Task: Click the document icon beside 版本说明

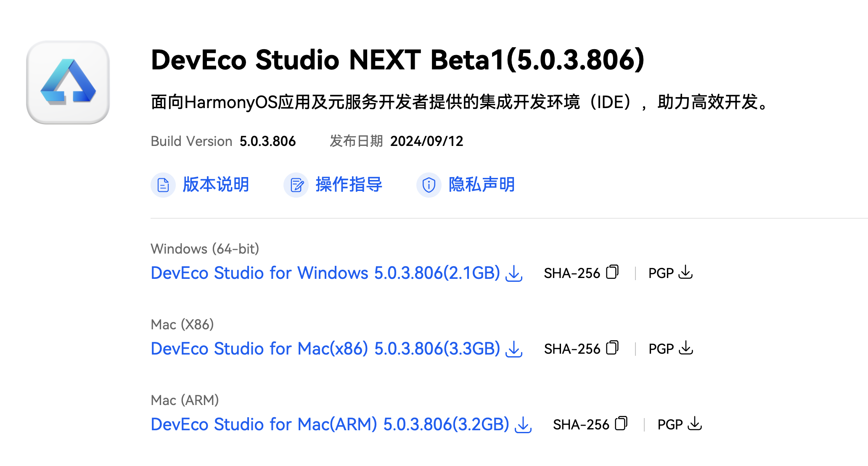Action: [163, 185]
